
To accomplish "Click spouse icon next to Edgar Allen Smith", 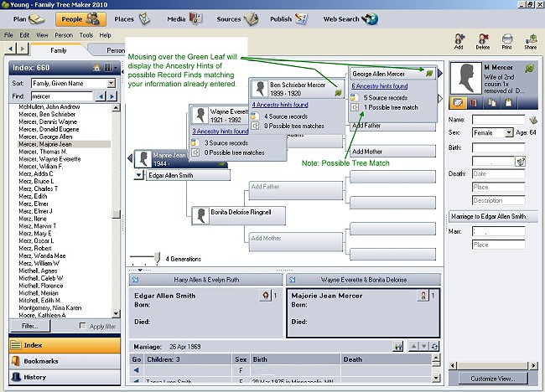I will 266,296.
